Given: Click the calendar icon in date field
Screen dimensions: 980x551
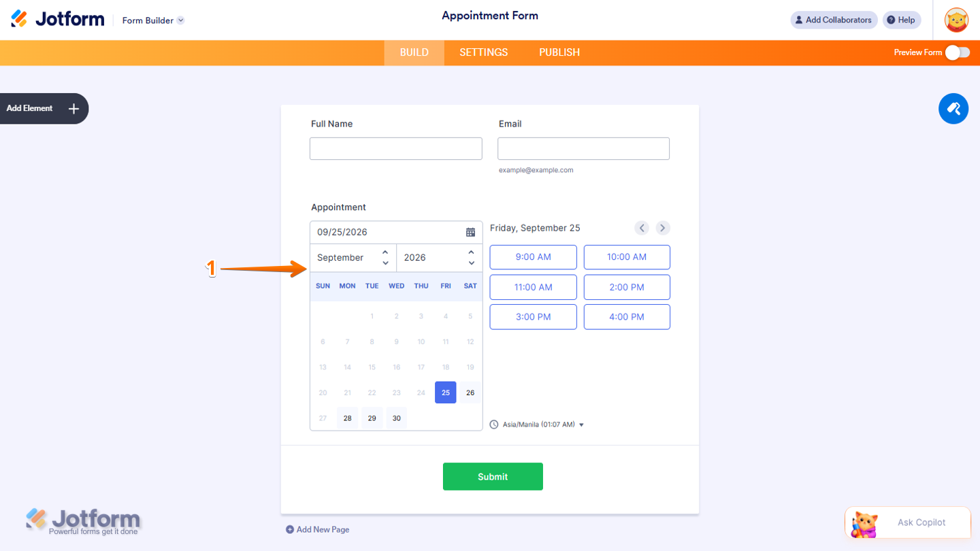Looking at the screenshot, I should (470, 232).
